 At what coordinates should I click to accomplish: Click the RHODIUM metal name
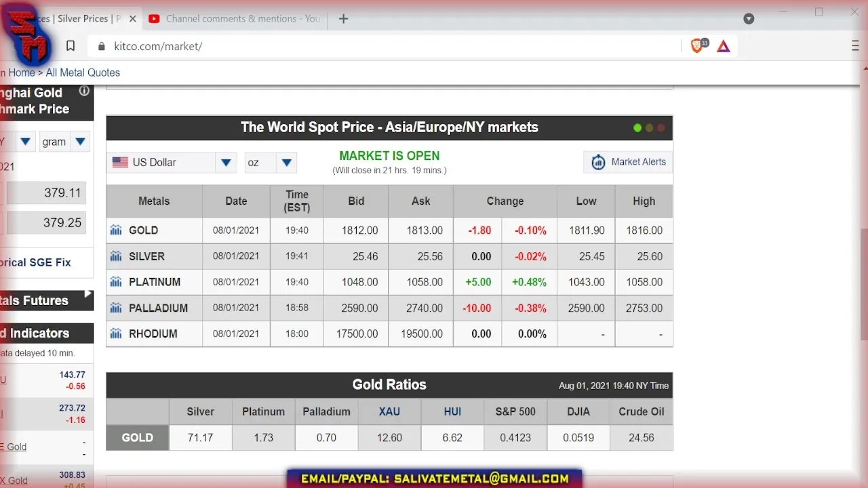(153, 333)
